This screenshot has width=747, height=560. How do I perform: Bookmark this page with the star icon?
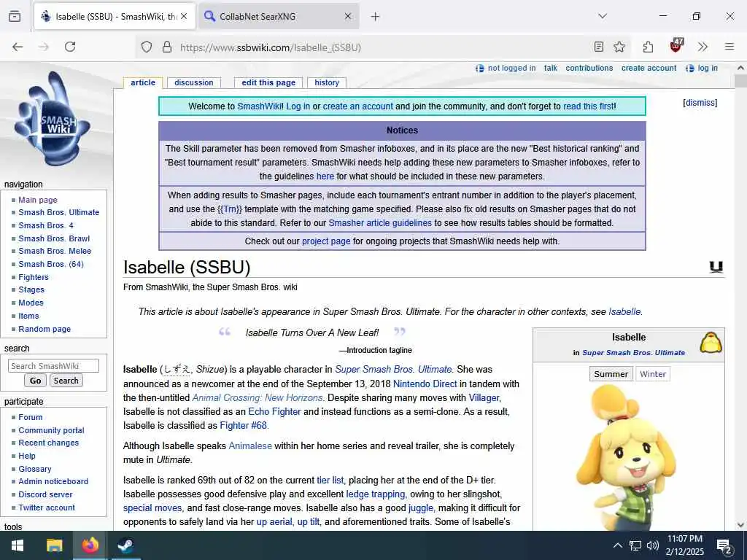tap(619, 47)
